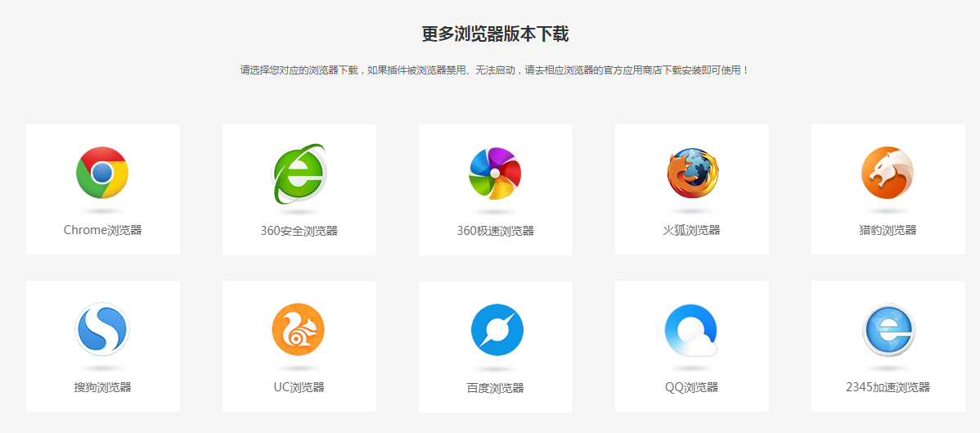Select the UC浏览器 label text

point(299,387)
